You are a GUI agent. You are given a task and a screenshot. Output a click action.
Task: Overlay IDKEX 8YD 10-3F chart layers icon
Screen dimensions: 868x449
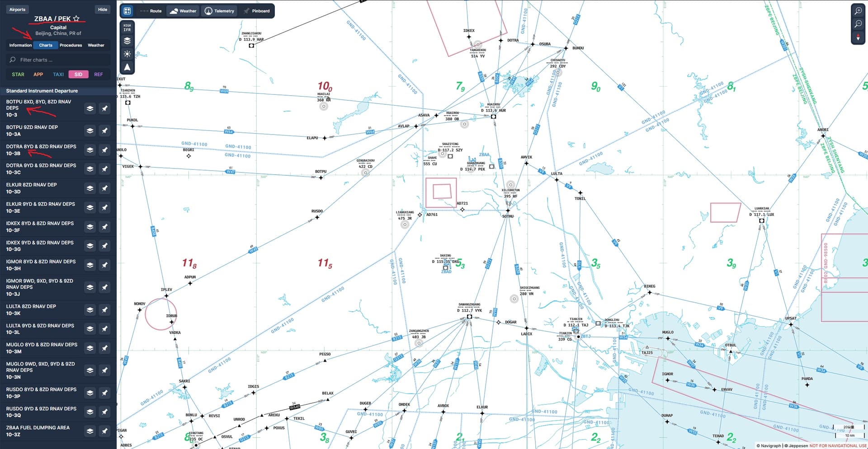[x=90, y=227]
